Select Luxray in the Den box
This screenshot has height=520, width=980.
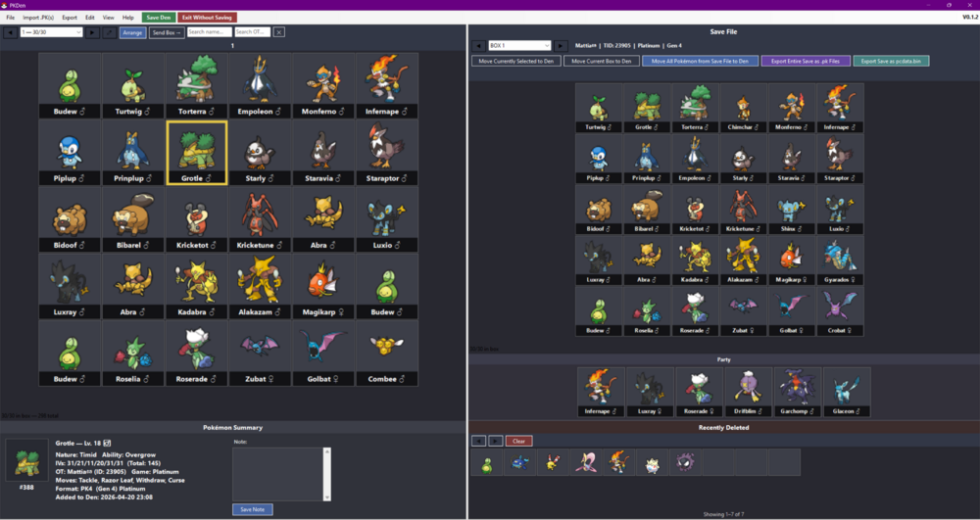[70, 287]
